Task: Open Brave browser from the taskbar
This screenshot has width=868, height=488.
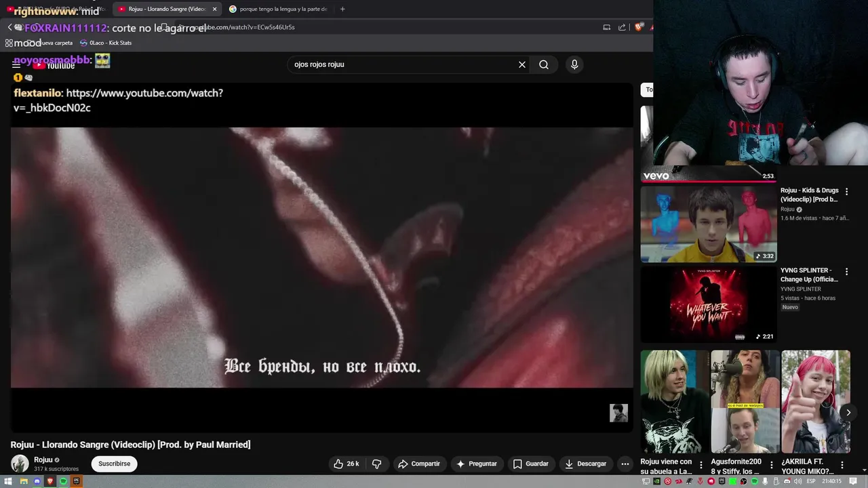Action: pyautogui.click(x=50, y=481)
